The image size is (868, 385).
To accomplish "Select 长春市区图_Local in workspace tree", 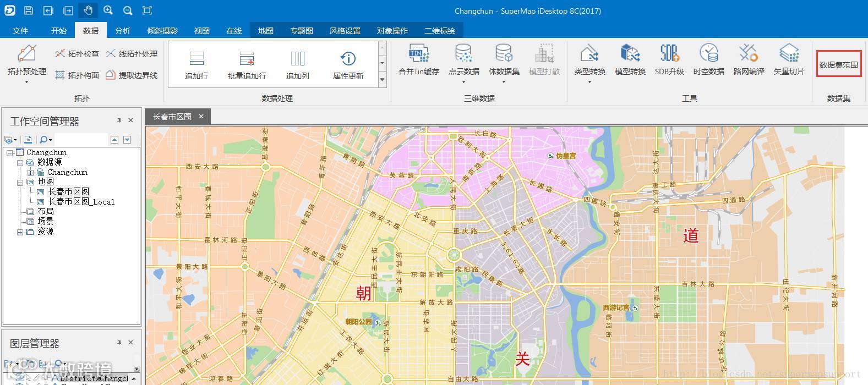I will 81,202.
